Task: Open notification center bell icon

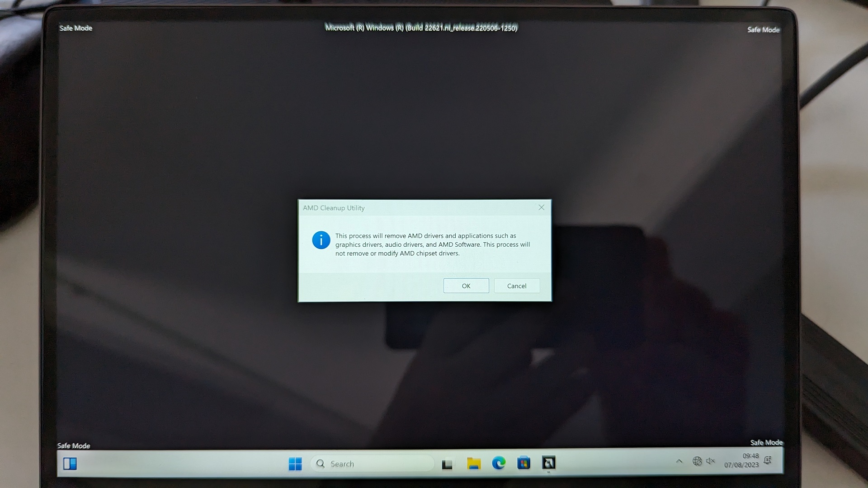Action: [x=767, y=460]
